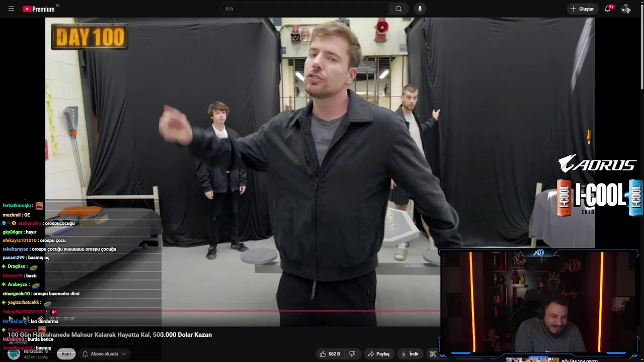Viewport: 644px width, 362px height.
Task: Click chat username Drag0xn
Action: pos(17,266)
